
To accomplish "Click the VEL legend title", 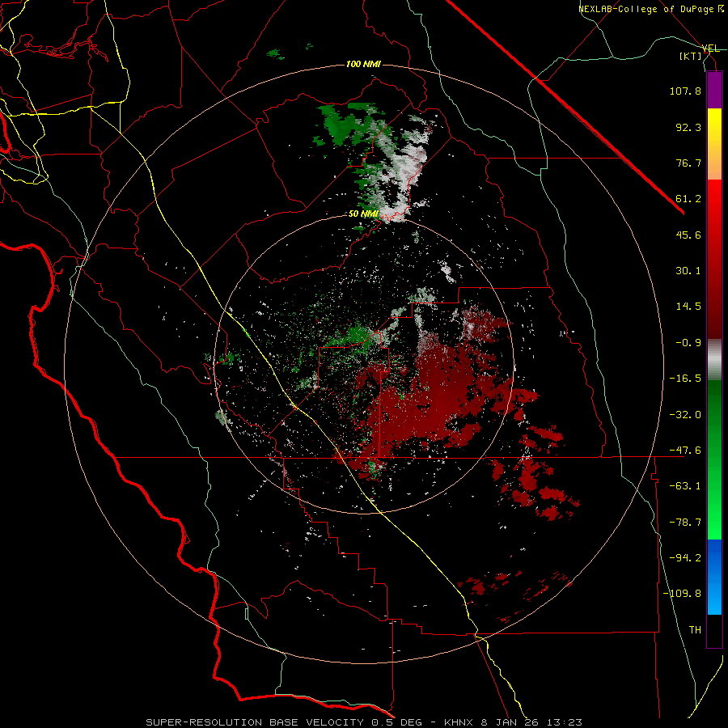I will click(x=710, y=49).
